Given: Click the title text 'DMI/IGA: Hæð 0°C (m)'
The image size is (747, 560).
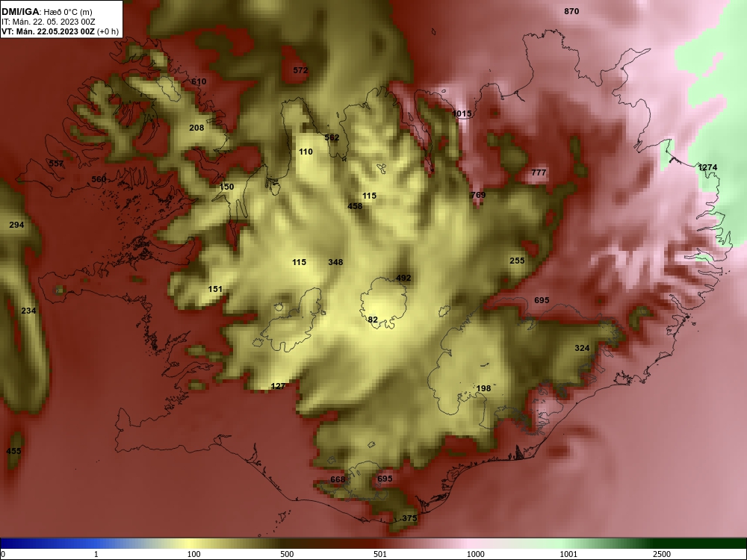Looking at the screenshot, I should pyautogui.click(x=46, y=12).
